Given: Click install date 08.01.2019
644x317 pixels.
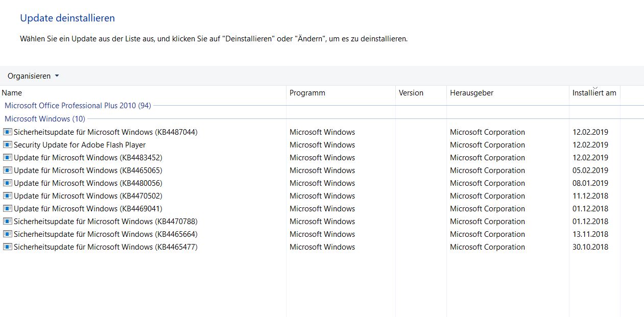Looking at the screenshot, I should coord(590,183).
